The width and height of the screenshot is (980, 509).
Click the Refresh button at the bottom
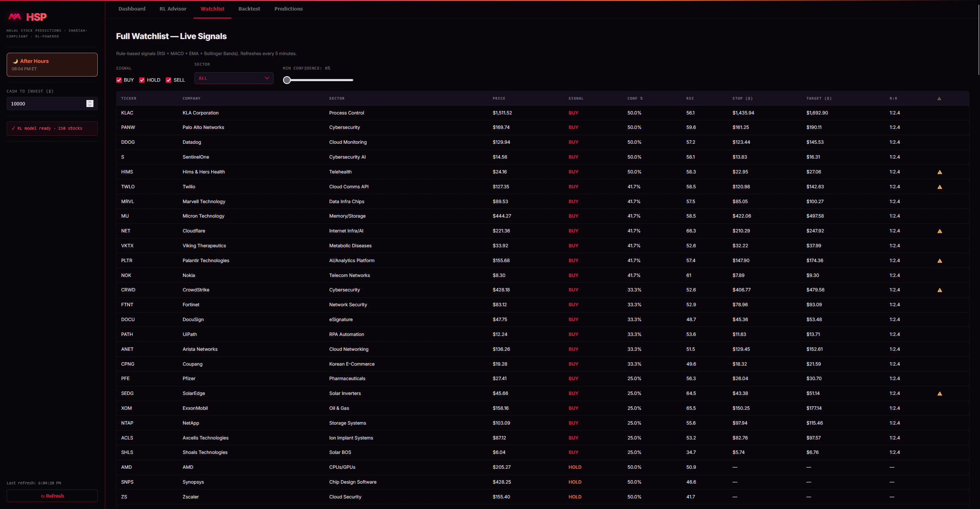52,496
